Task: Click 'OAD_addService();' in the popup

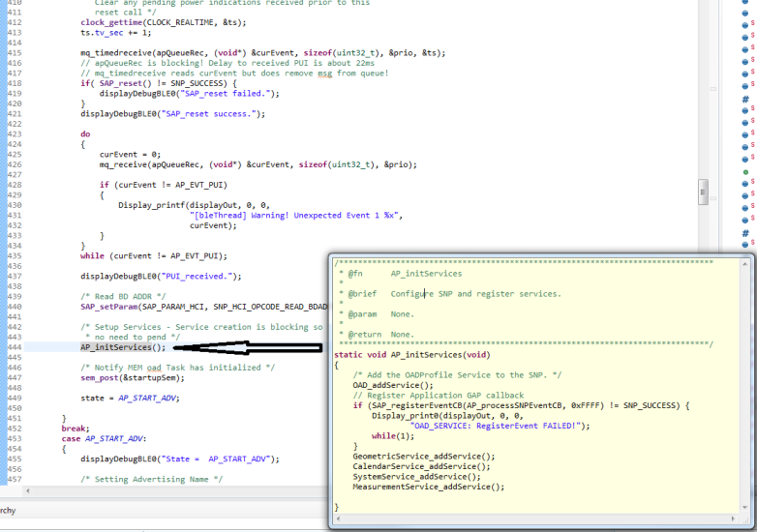Action: pyautogui.click(x=393, y=385)
